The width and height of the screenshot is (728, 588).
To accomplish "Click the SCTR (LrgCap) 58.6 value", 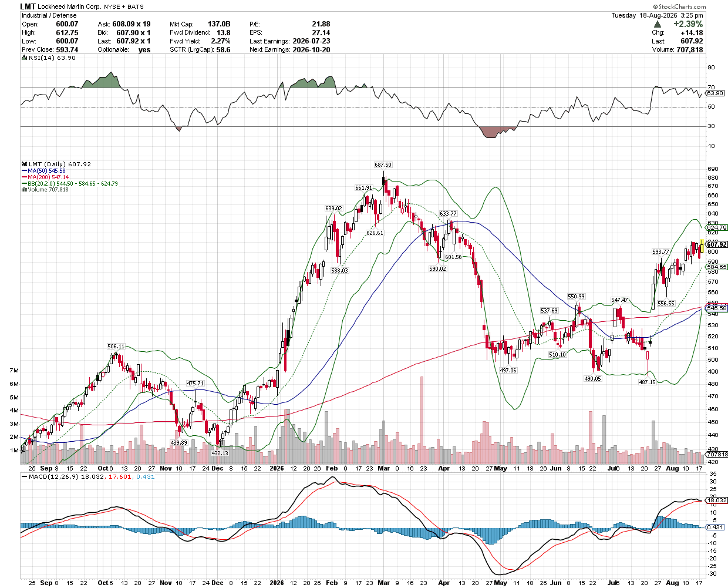I will point(223,50).
